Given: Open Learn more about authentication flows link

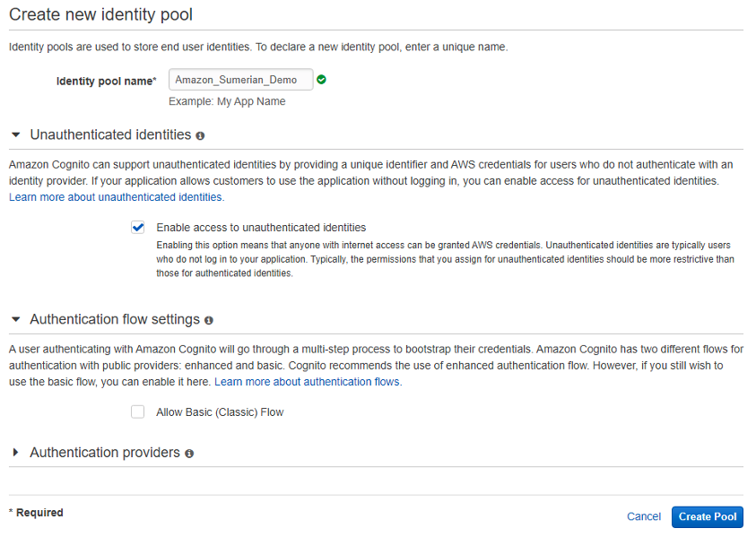Looking at the screenshot, I should 307,382.
